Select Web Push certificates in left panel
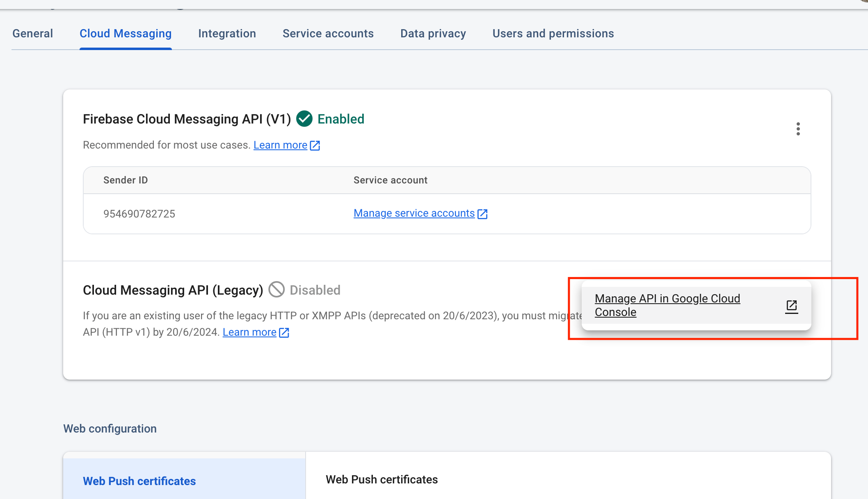 (139, 481)
